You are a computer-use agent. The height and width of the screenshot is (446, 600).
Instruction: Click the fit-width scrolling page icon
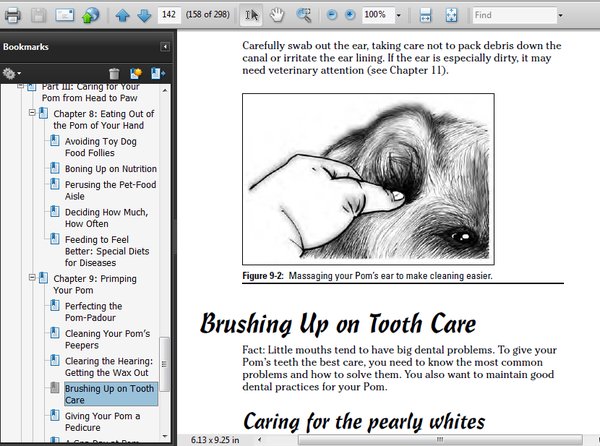(425, 16)
